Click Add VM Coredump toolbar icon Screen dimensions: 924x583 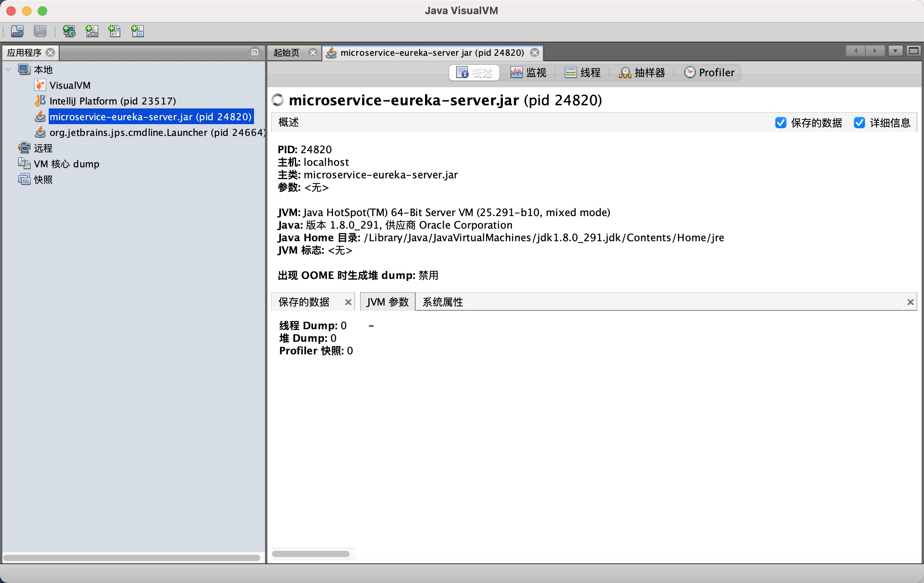point(114,31)
